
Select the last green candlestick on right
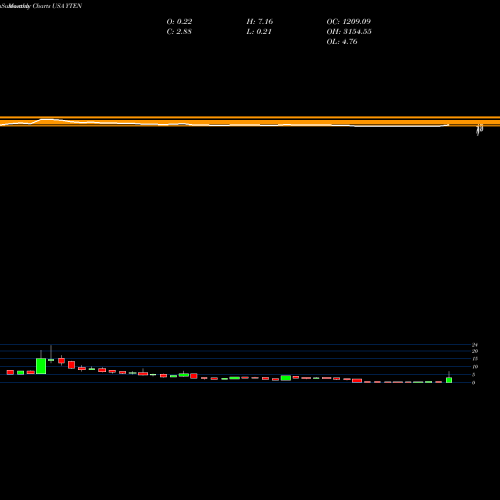[449, 380]
